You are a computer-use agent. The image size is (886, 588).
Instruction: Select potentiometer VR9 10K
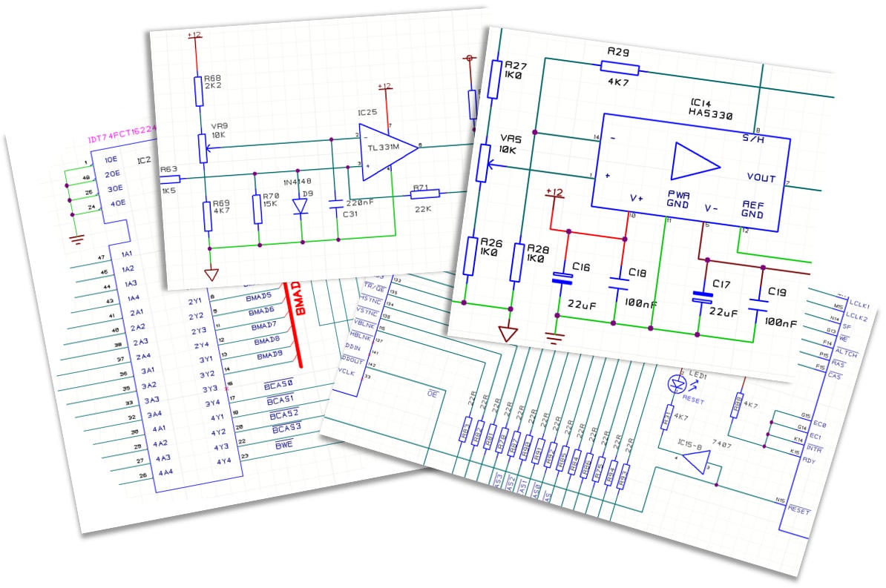click(203, 148)
